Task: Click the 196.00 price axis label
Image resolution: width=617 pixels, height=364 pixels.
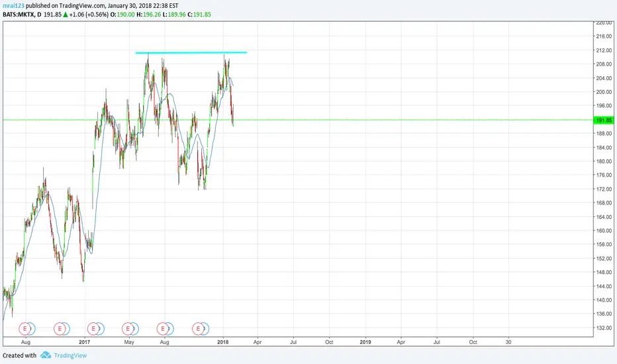Action: [604, 106]
